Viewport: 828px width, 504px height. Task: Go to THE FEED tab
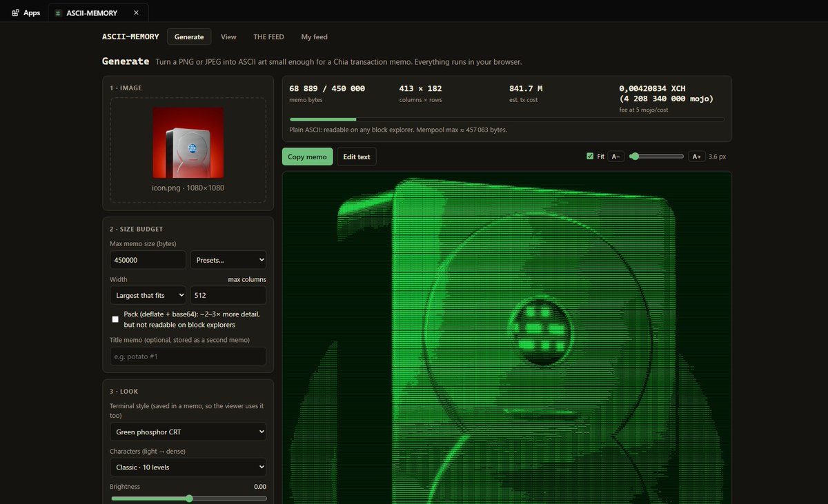[268, 37]
